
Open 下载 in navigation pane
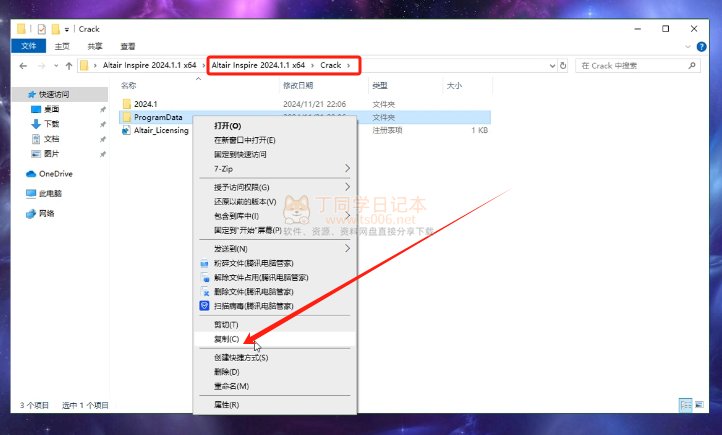click(x=51, y=124)
